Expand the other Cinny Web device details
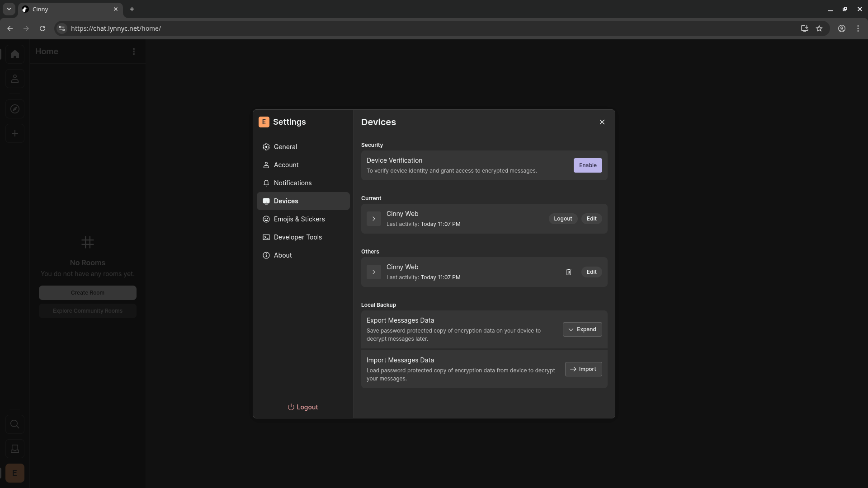The height and width of the screenshot is (488, 868). coord(374,272)
